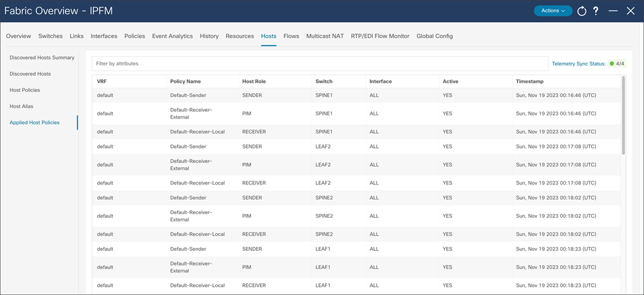Open the Links tab

tap(77, 36)
